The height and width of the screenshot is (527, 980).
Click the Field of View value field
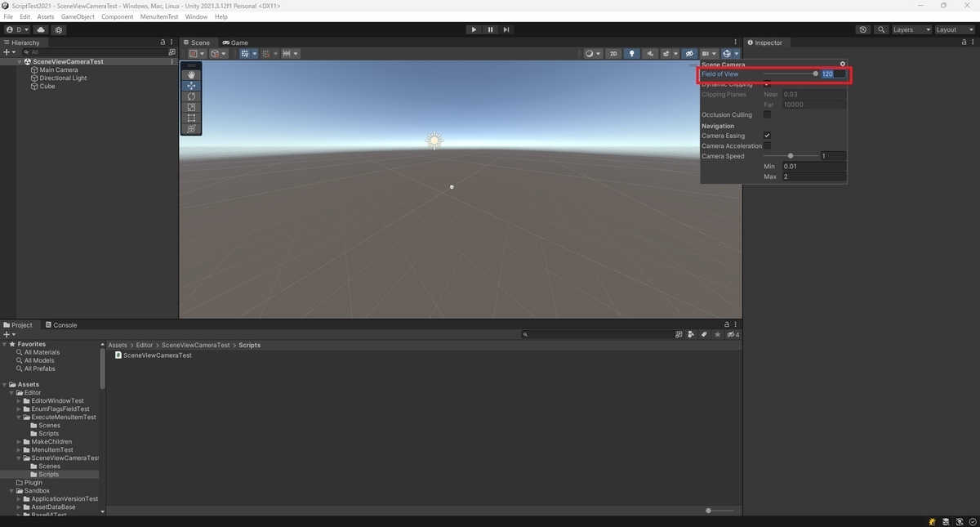point(833,74)
